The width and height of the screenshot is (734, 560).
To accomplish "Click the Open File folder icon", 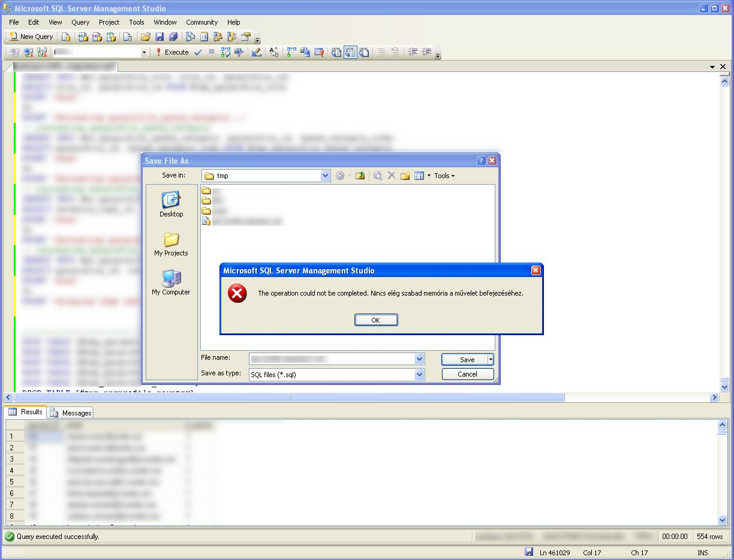I will (146, 37).
